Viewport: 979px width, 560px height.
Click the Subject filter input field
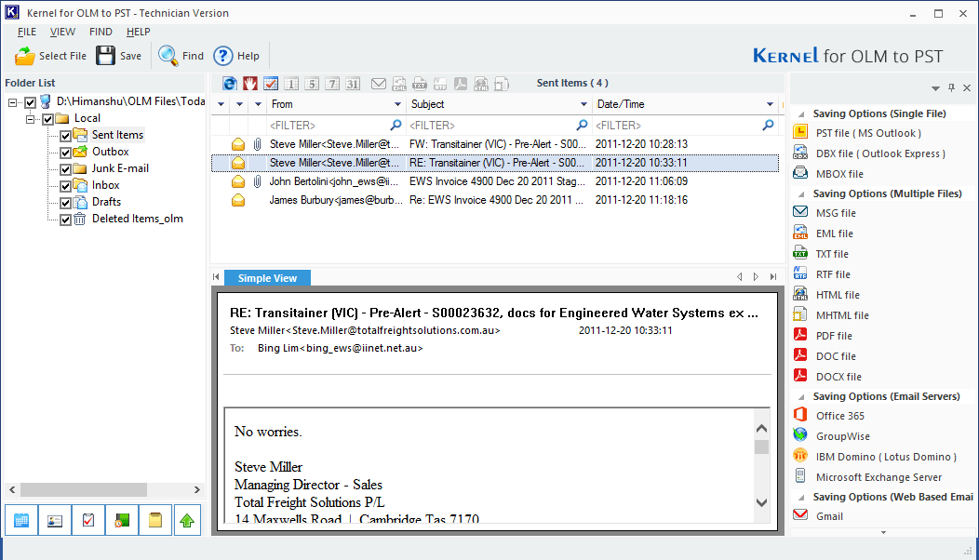[498, 126]
